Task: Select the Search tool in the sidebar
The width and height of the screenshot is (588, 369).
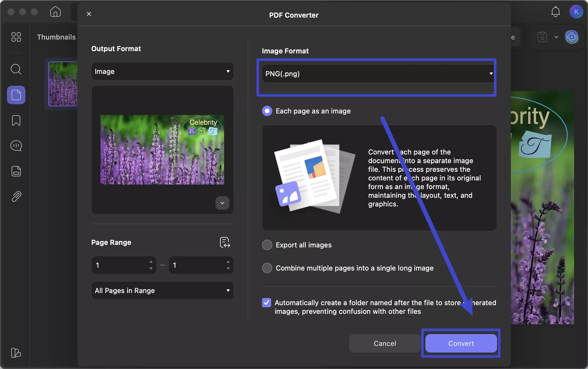Action: pos(16,69)
